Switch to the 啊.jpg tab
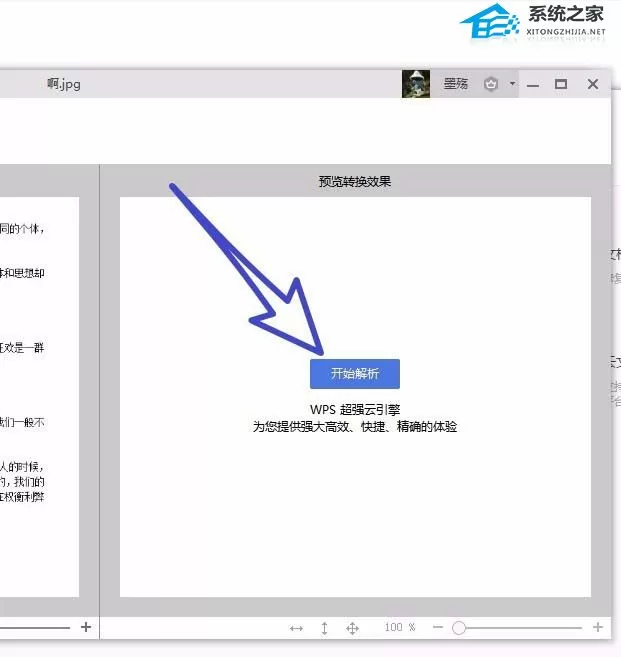Screen dimensions: 621x657 [x=64, y=84]
